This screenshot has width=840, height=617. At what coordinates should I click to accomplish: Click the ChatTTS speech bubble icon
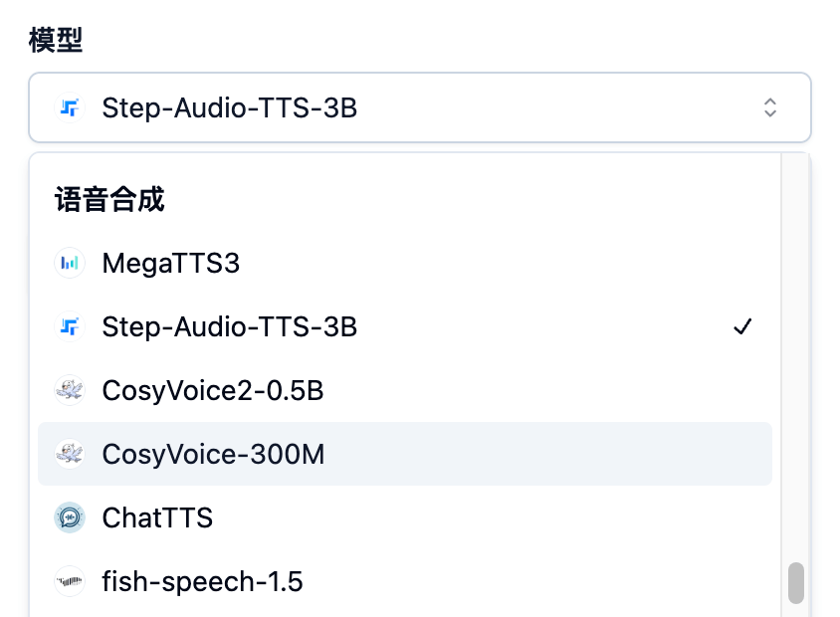[69, 517]
